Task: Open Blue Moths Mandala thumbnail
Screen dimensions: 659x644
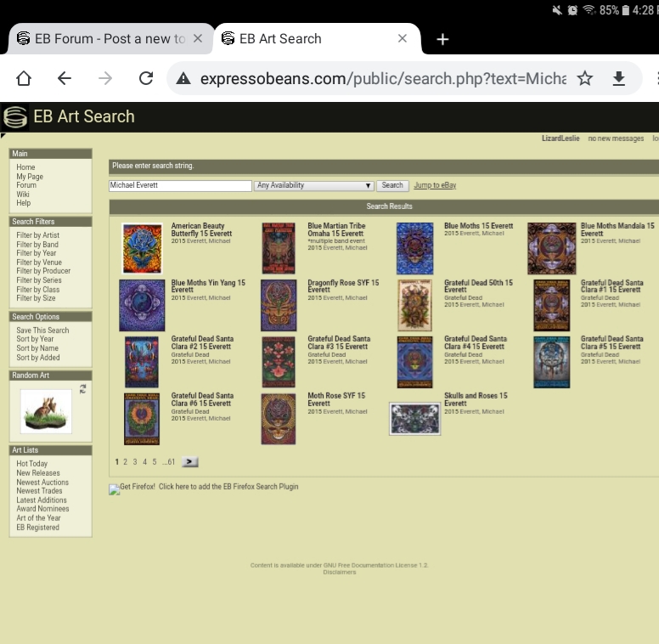Action: 551,248
